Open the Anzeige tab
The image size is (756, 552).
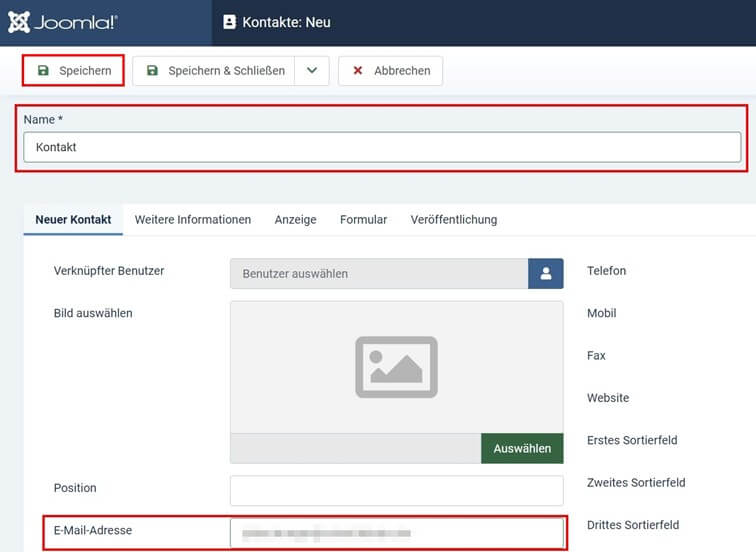[295, 220]
